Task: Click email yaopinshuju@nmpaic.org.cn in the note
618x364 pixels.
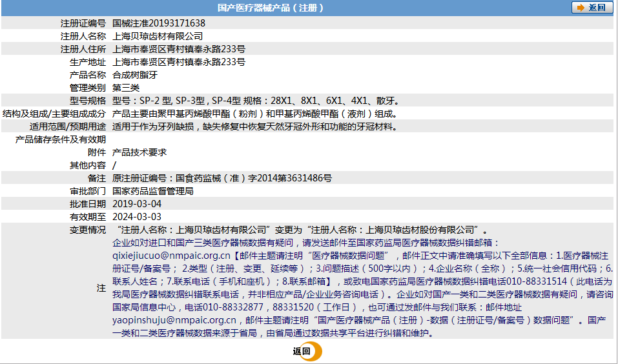Action: click(174, 320)
